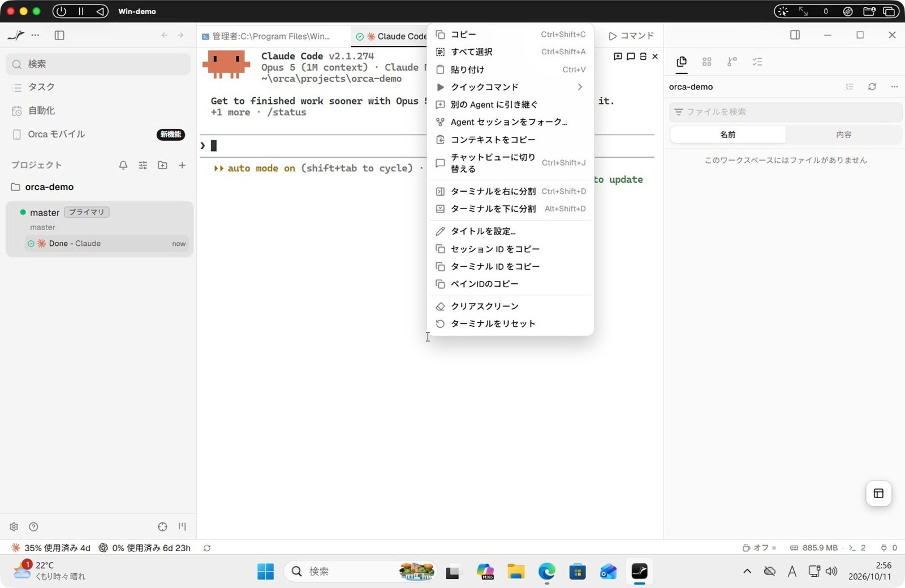Viewport: 905px width, 588px height.
Task: Go back with the left arrow
Action: 165,35
